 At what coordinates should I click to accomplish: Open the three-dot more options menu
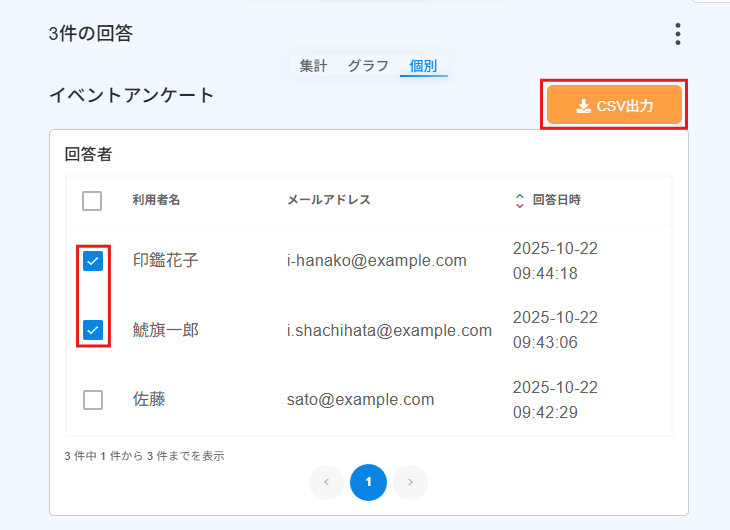(678, 34)
